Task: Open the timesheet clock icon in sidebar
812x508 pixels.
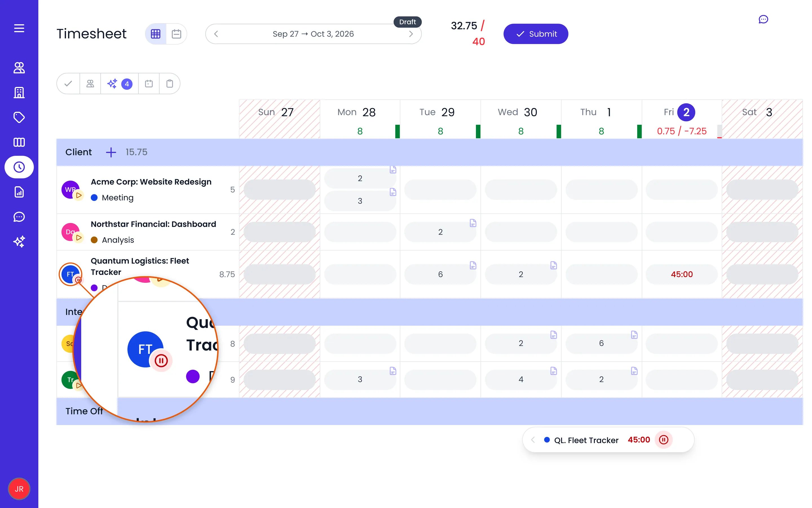Action: (x=19, y=167)
